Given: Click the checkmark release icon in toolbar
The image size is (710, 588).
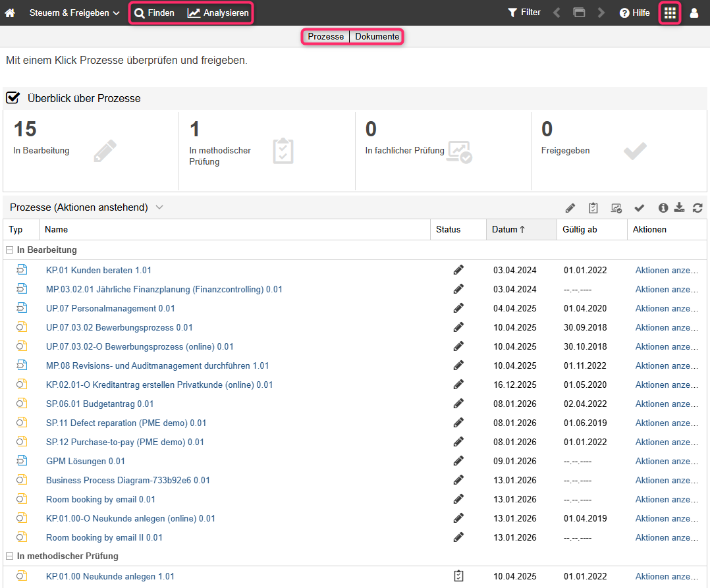Looking at the screenshot, I should (639, 208).
